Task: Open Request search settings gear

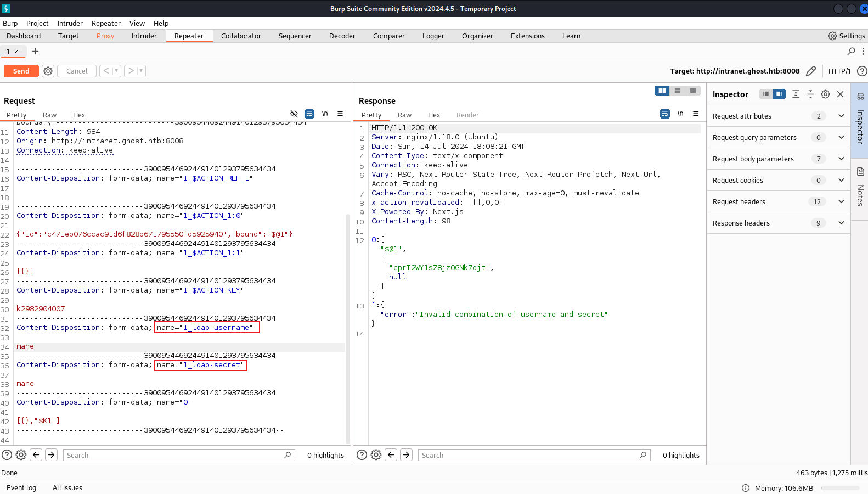Action: (21, 454)
